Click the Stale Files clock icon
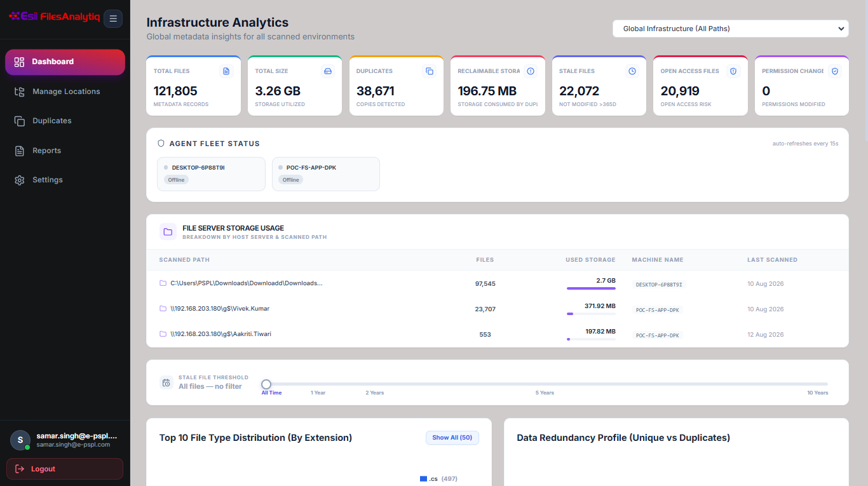Image resolution: width=868 pixels, height=486 pixels. pyautogui.click(x=632, y=71)
